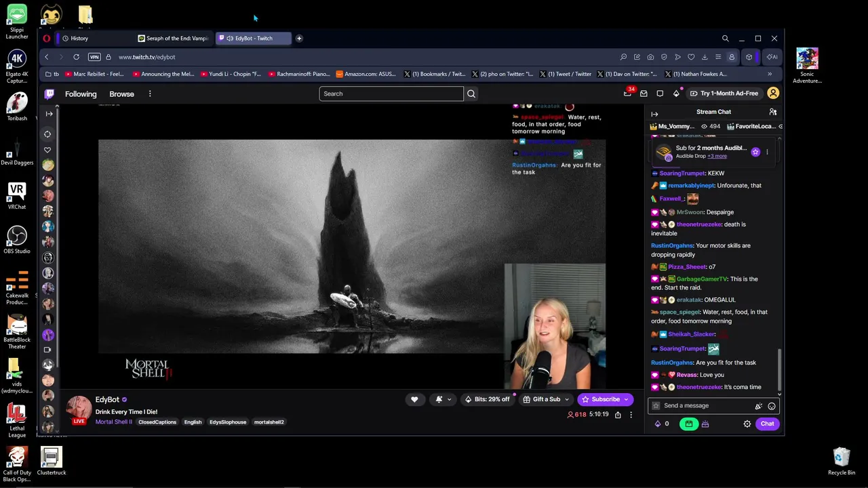Open the Get Bits diamond icon in top nav
The height and width of the screenshot is (488, 868).
pos(676,94)
